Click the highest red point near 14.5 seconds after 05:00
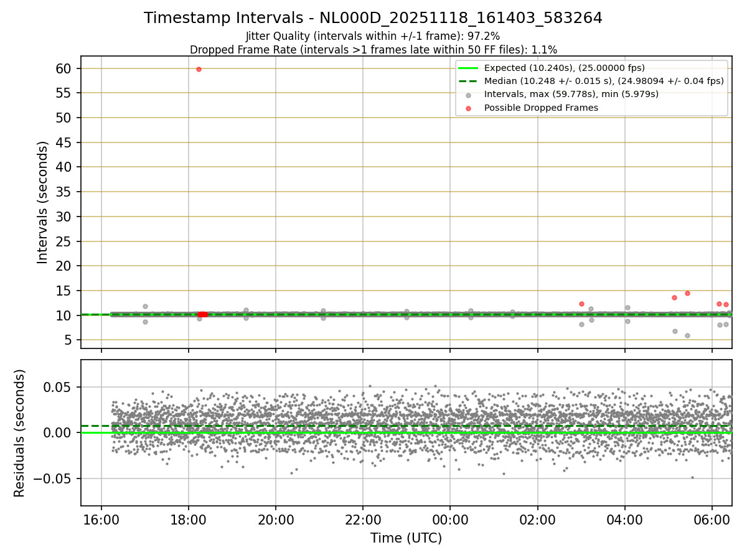The height and width of the screenshot is (560, 747). click(x=687, y=293)
